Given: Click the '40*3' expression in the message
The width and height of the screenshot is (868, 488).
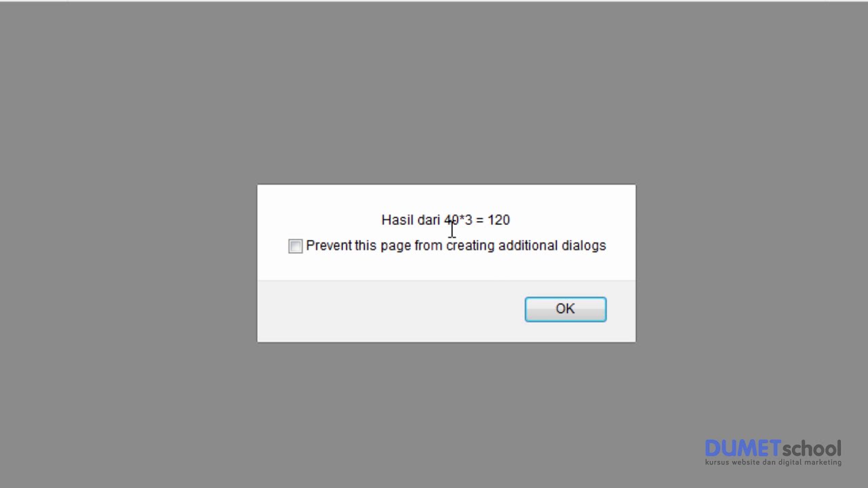Looking at the screenshot, I should point(458,220).
